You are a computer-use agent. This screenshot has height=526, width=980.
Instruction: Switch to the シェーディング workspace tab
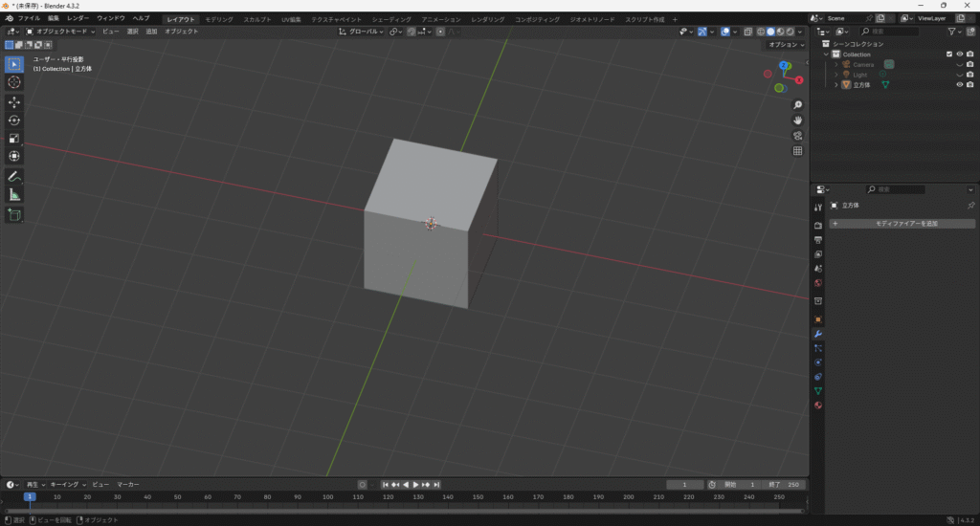click(x=391, y=19)
